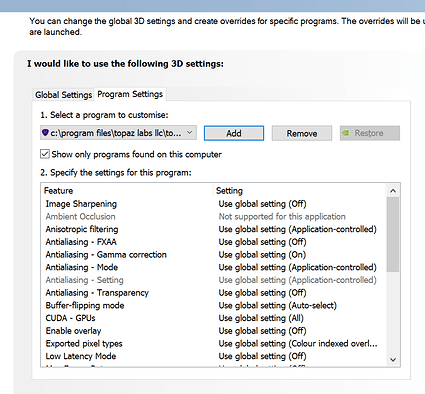The width and height of the screenshot is (425, 394).
Task: Click the Restore button
Action: coord(370,133)
